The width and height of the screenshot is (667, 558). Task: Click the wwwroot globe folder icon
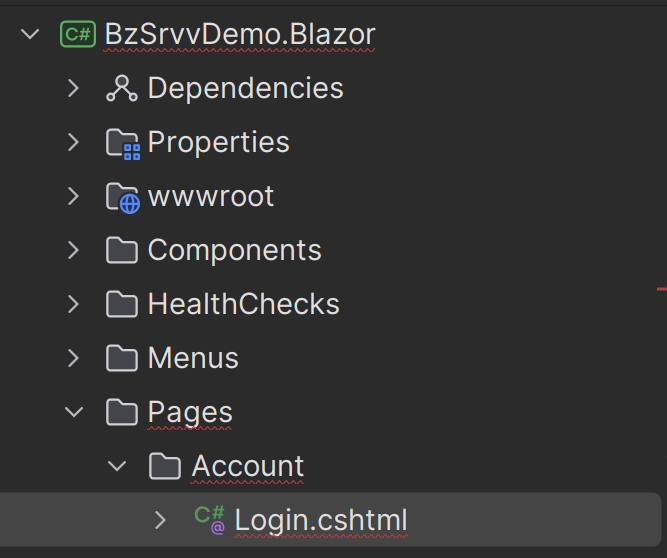point(122,197)
